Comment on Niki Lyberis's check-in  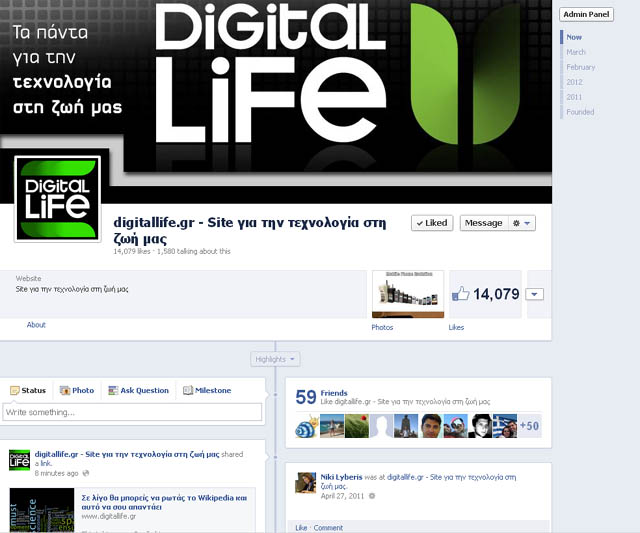pyautogui.click(x=328, y=528)
